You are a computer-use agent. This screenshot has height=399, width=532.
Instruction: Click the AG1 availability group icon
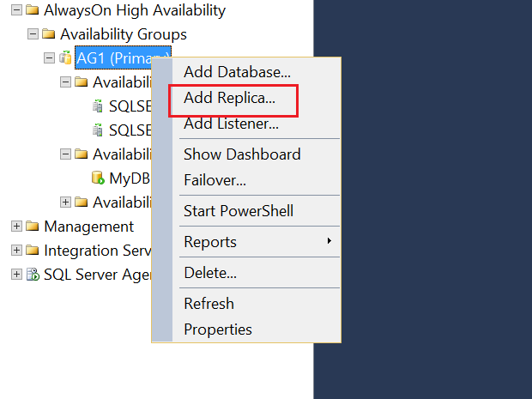click(64, 58)
